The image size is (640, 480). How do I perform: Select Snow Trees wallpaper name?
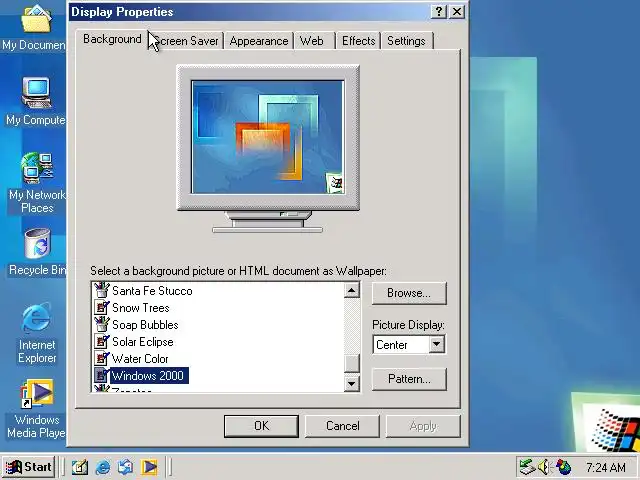coord(141,308)
